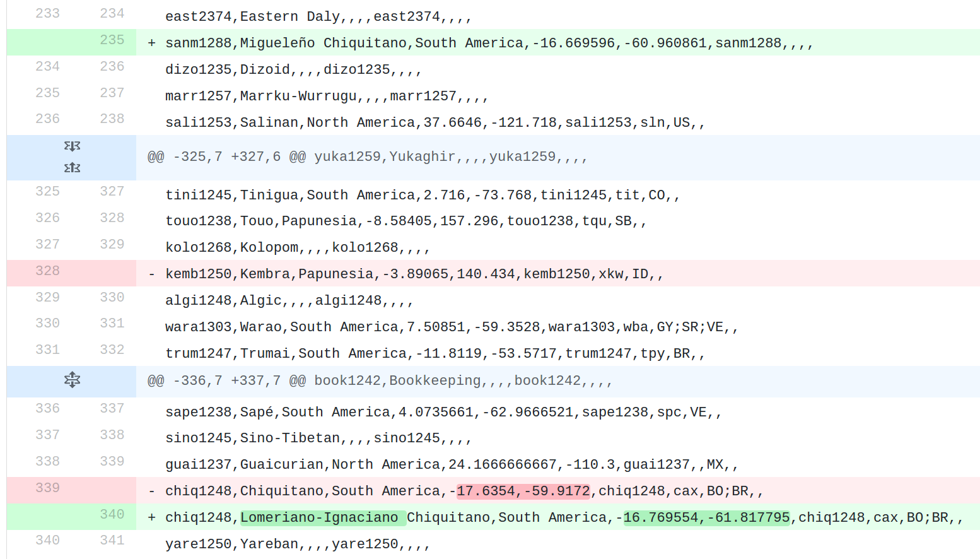Click the yare1250 Yareban line
The image size is (980, 559).
[x=298, y=544]
